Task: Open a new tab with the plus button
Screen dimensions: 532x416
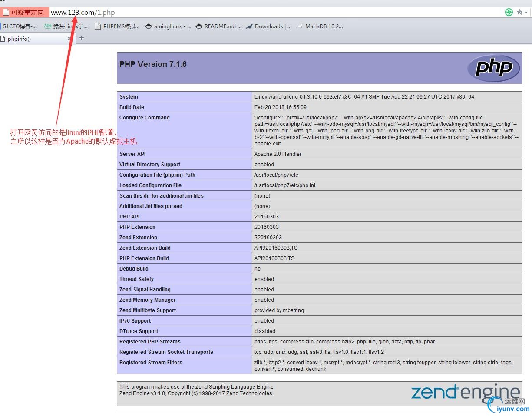Action: 81,38
